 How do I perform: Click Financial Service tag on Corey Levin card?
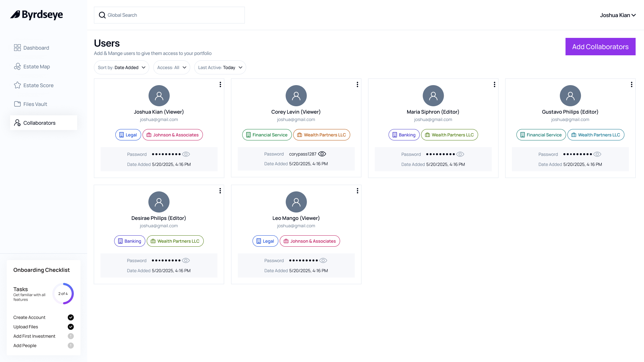click(x=267, y=135)
